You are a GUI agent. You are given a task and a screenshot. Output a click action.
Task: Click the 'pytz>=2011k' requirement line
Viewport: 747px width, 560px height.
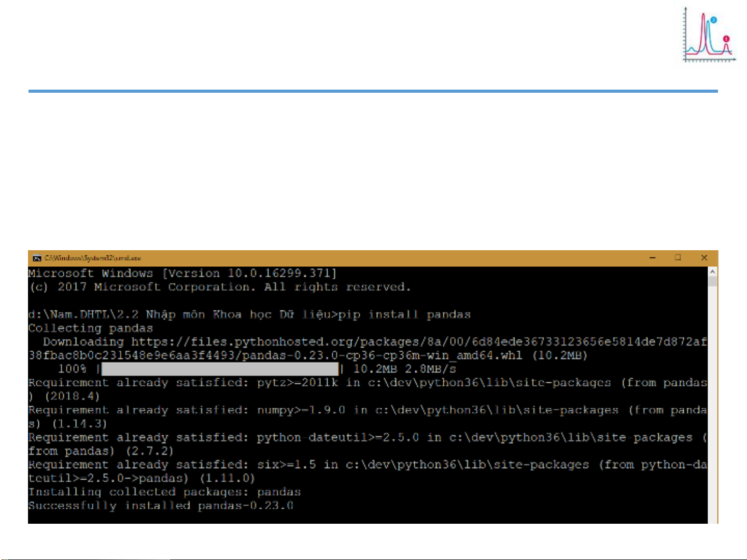[368, 390]
